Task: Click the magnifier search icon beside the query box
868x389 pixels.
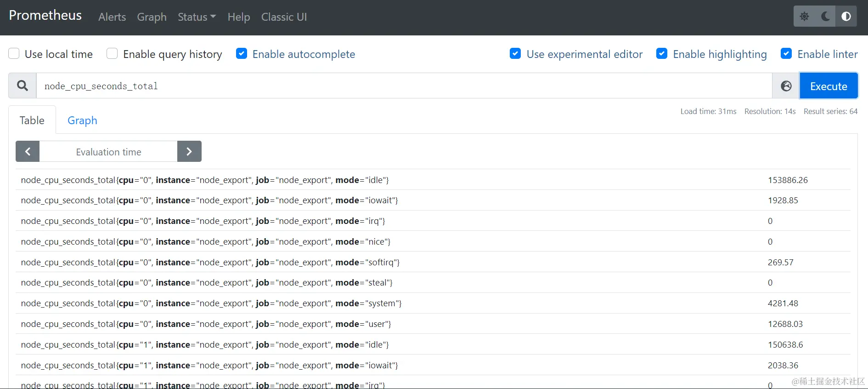Action: (23, 86)
